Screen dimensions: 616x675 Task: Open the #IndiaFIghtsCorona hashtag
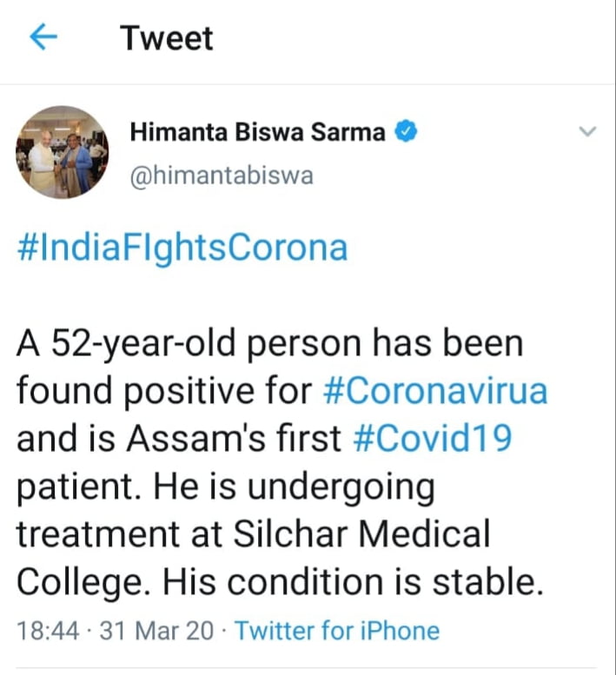[x=182, y=248]
